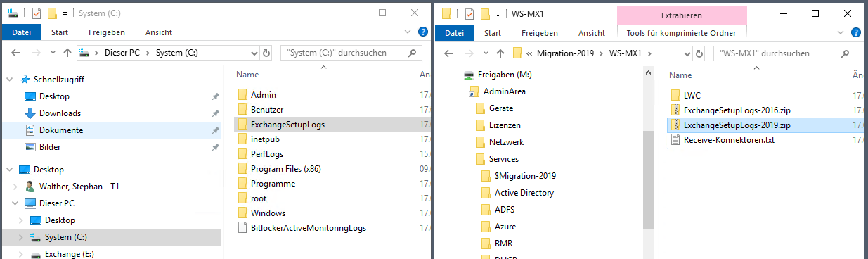Select the Benutzer folder icon

pyautogui.click(x=242, y=110)
